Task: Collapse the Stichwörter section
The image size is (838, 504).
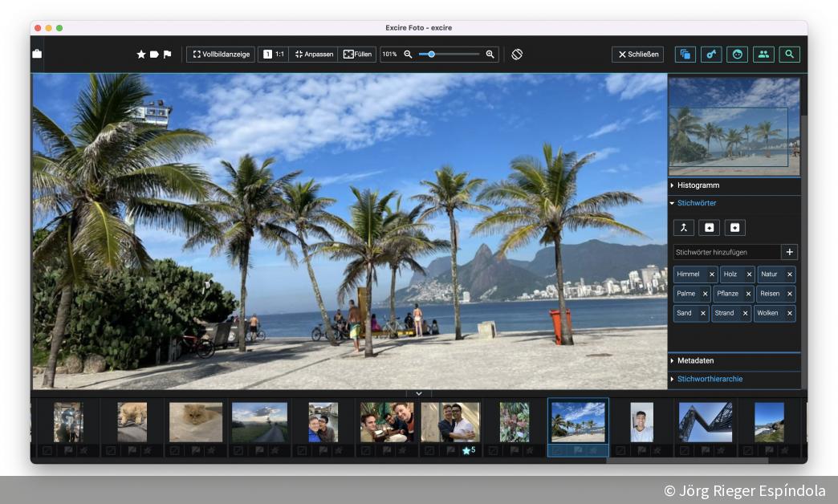Action: coord(695,202)
